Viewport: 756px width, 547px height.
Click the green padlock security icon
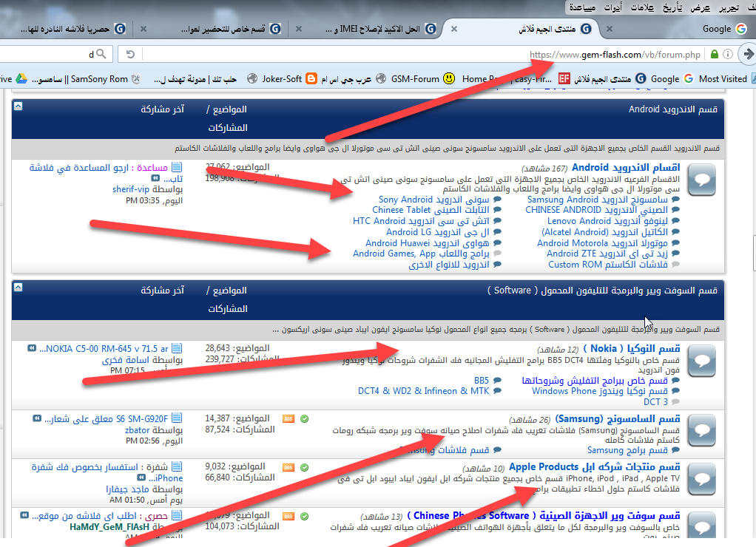[x=715, y=54]
